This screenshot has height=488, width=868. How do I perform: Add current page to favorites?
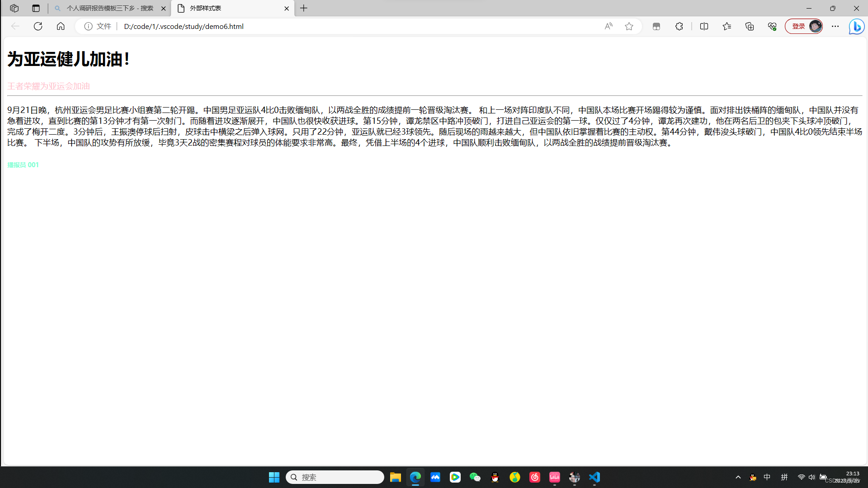point(629,26)
